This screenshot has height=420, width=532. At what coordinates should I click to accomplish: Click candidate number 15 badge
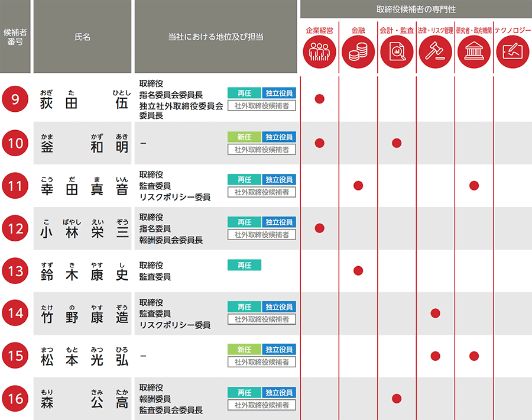coord(15,356)
